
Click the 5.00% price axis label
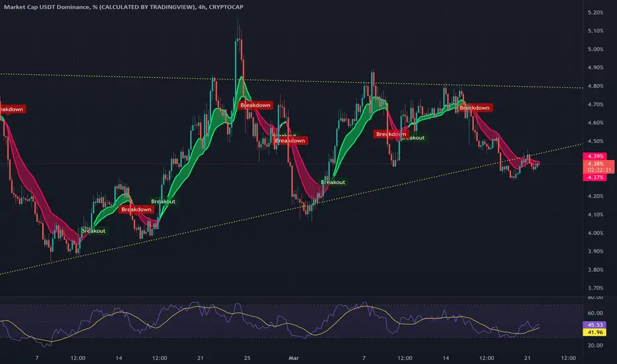595,49
